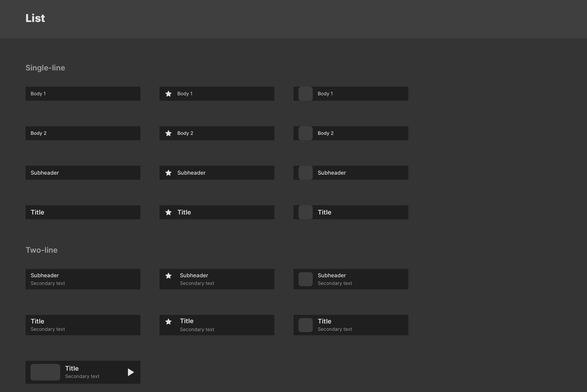Click Body 2 text in avatar row
Screen dimensions: 587x392
click(x=326, y=133)
